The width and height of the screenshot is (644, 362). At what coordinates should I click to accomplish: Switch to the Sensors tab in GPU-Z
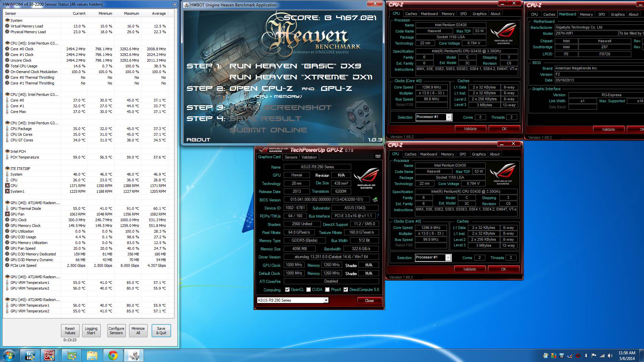291,157
